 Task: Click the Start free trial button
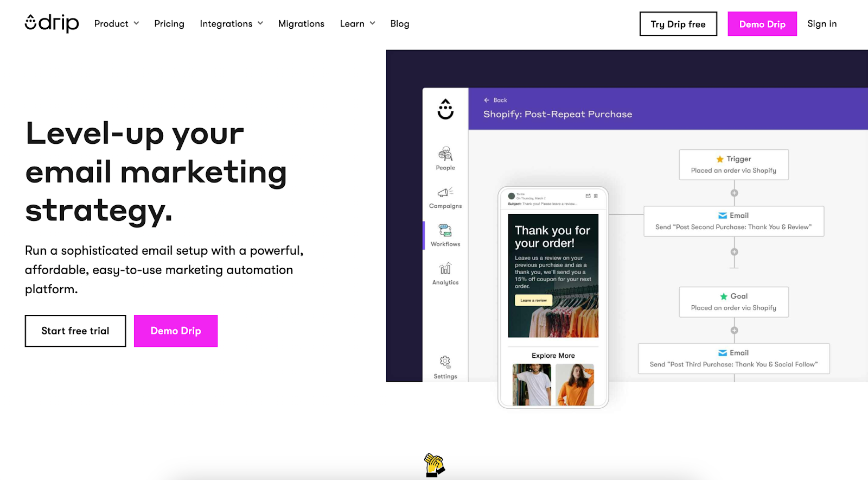(75, 331)
